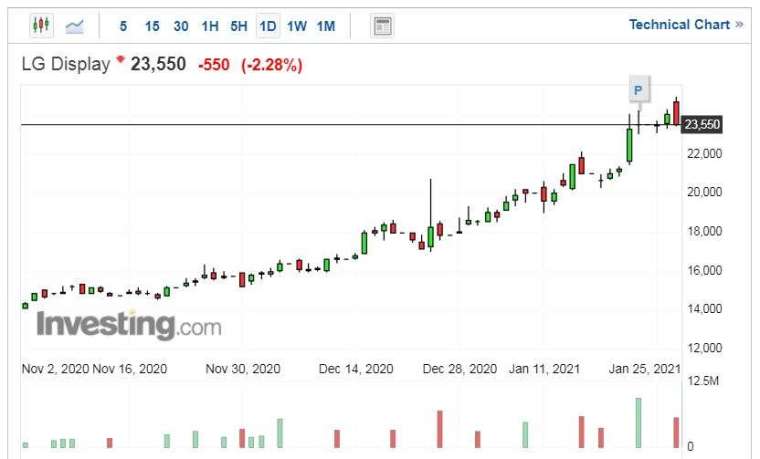Click the P marker above the chart

(638, 90)
